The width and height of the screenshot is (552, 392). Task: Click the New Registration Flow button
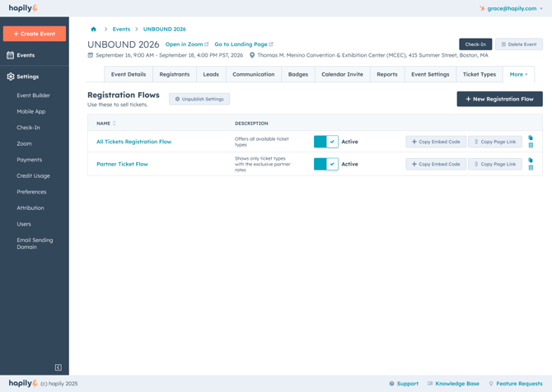pyautogui.click(x=499, y=99)
